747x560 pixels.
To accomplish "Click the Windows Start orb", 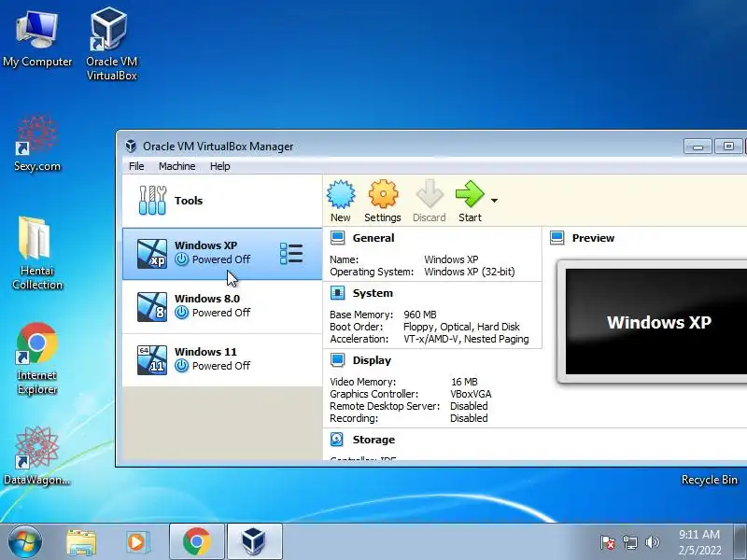I will (x=25, y=541).
